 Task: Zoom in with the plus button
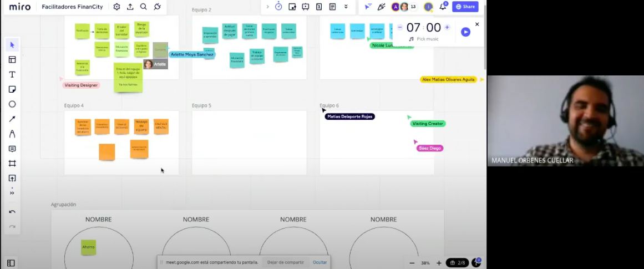pyautogui.click(x=439, y=263)
